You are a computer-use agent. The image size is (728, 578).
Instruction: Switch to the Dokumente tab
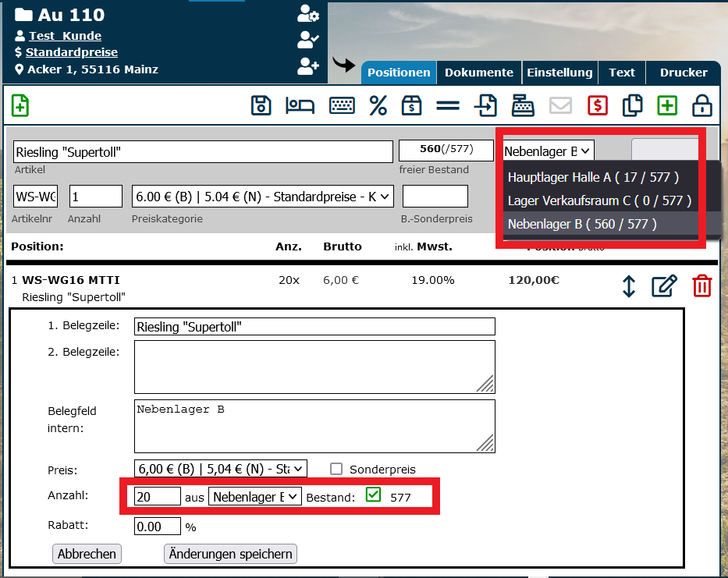tap(478, 73)
